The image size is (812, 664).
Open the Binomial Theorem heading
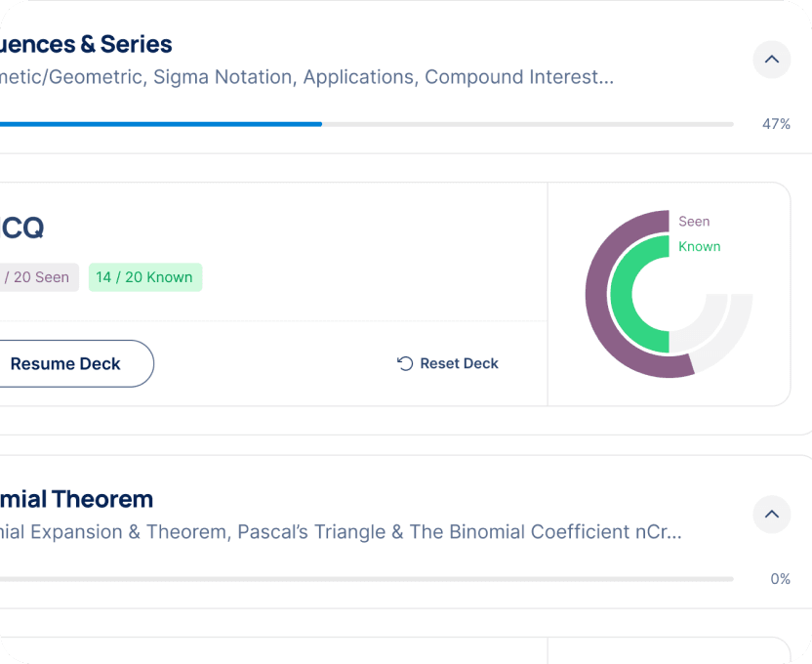click(x=76, y=499)
